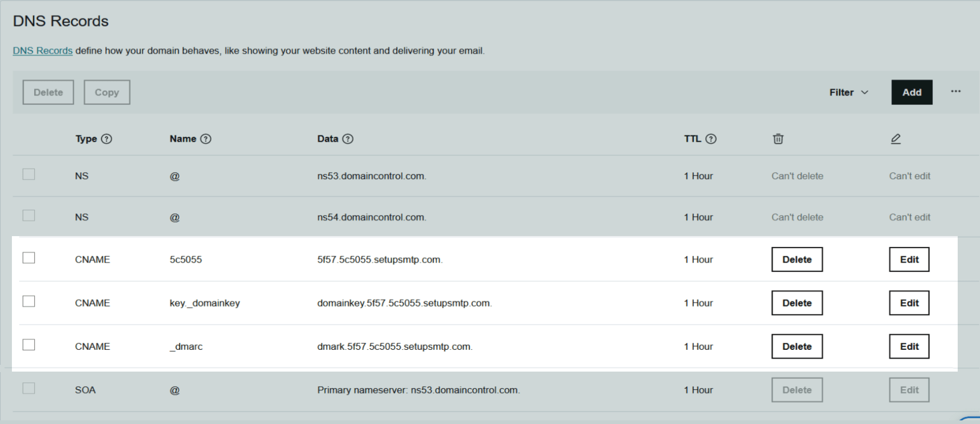The width and height of the screenshot is (980, 424).
Task: Expand the Filter dropdown
Action: pos(848,92)
